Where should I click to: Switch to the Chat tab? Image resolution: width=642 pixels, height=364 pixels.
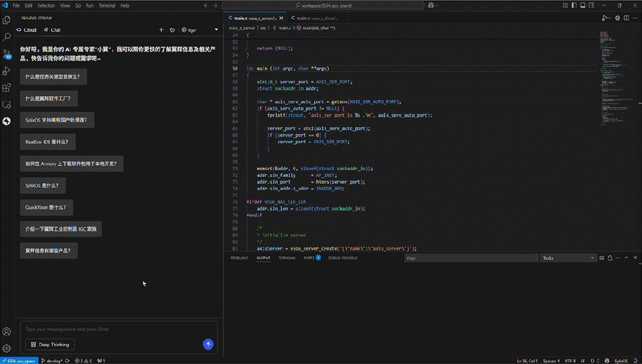tap(52, 30)
